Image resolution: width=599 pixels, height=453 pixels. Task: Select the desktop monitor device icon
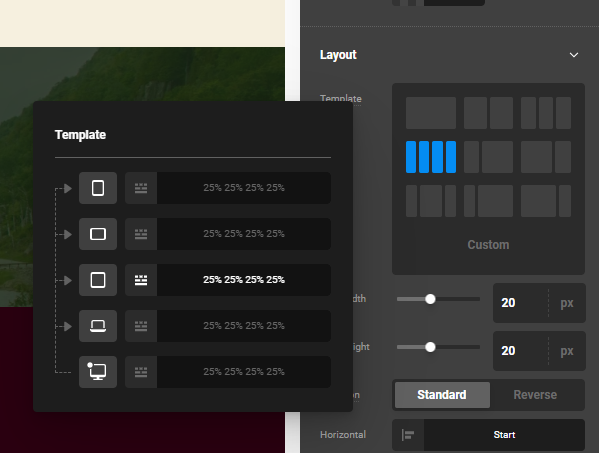(98, 372)
